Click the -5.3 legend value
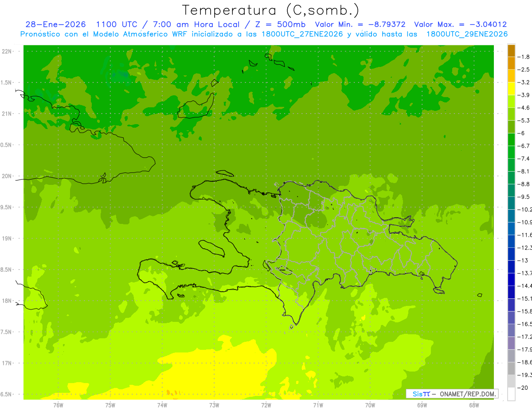Screen dimensions: 532x411 [524, 121]
